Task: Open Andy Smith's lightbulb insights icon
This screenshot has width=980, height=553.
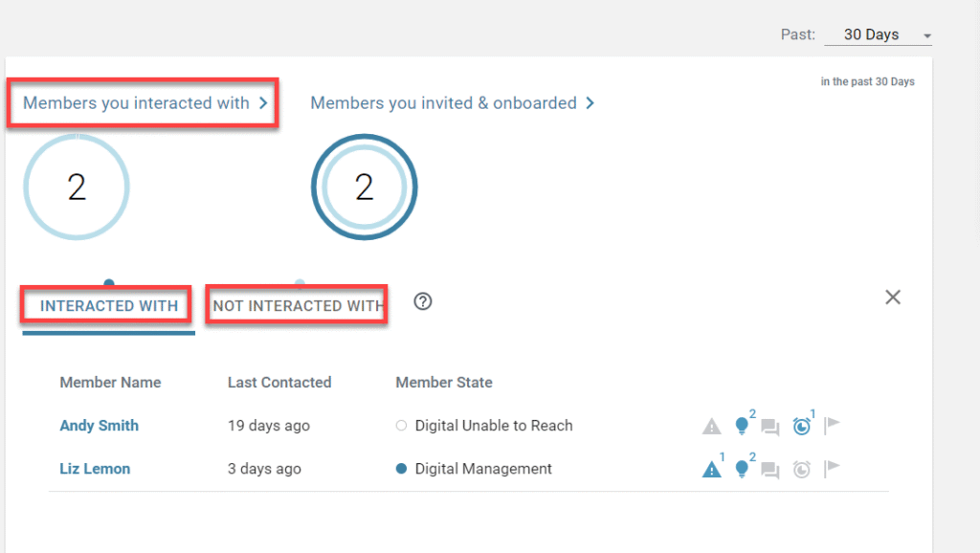Action: (x=741, y=427)
